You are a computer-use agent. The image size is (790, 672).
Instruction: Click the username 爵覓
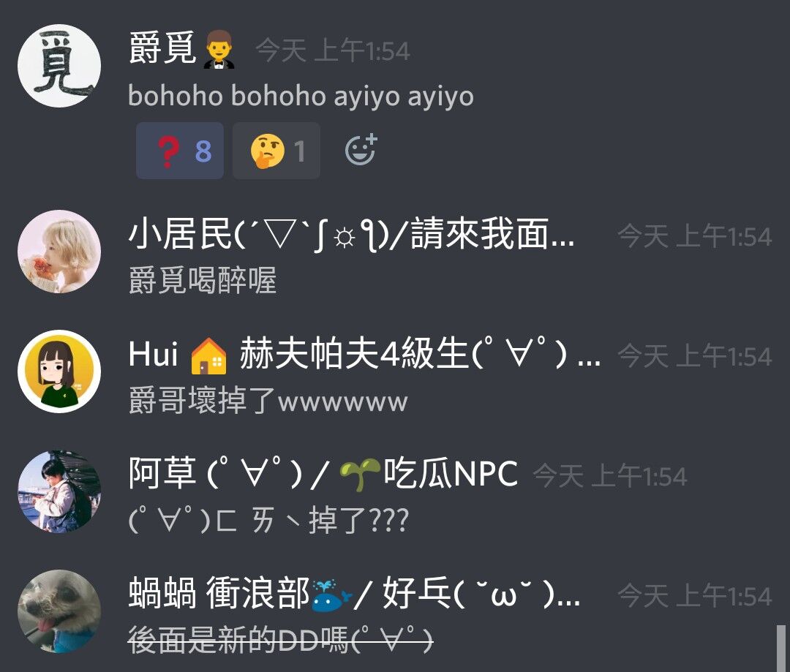[x=162, y=49]
